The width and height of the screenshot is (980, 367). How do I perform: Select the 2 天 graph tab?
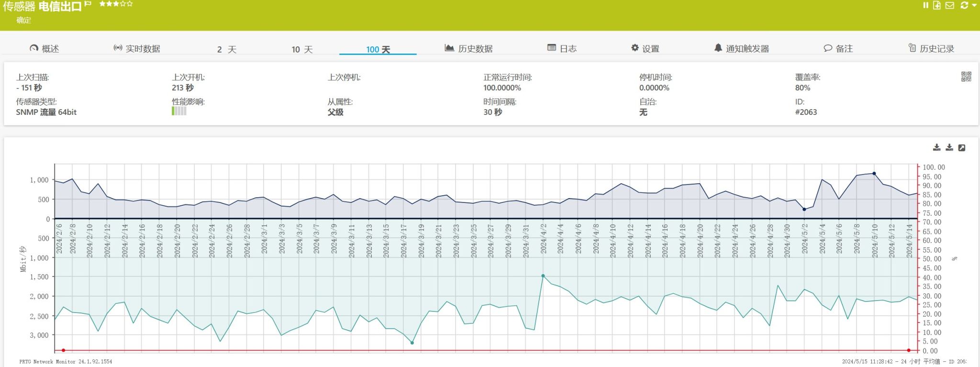[x=226, y=49]
